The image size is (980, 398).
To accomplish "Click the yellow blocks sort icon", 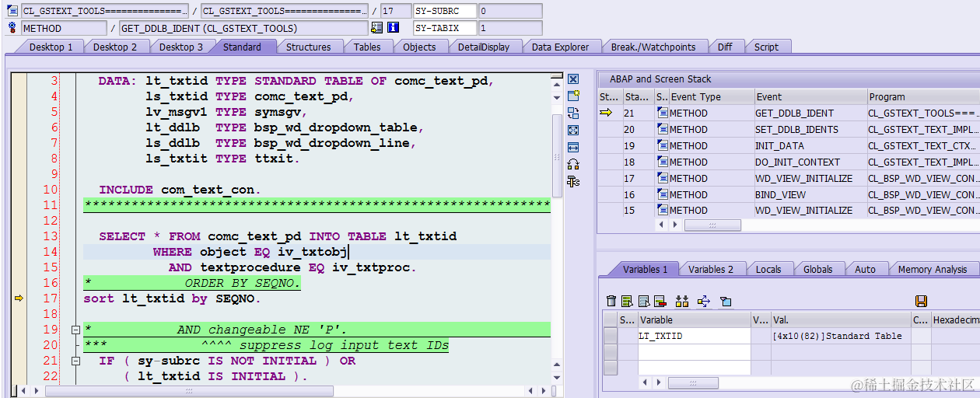I will 682,301.
